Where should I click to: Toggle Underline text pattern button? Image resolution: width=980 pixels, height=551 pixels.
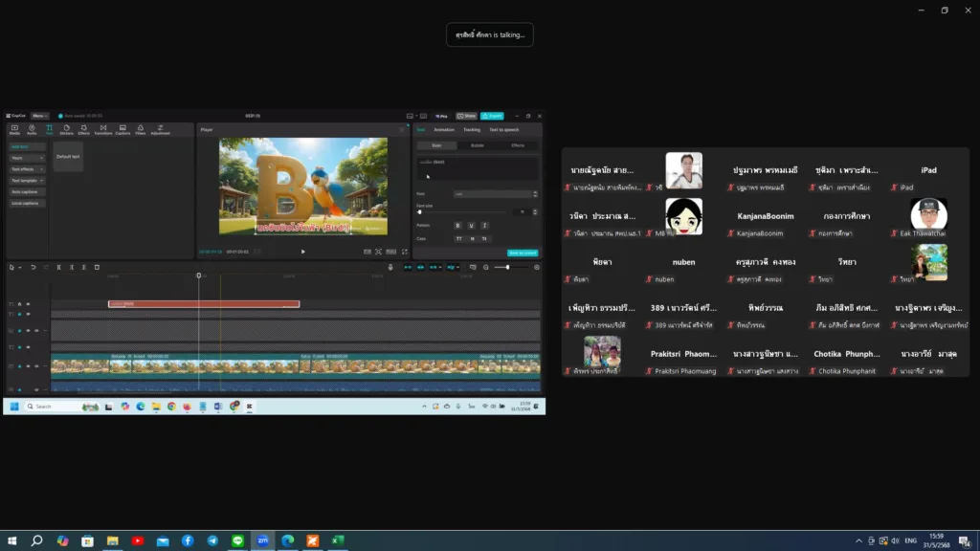[x=471, y=225]
